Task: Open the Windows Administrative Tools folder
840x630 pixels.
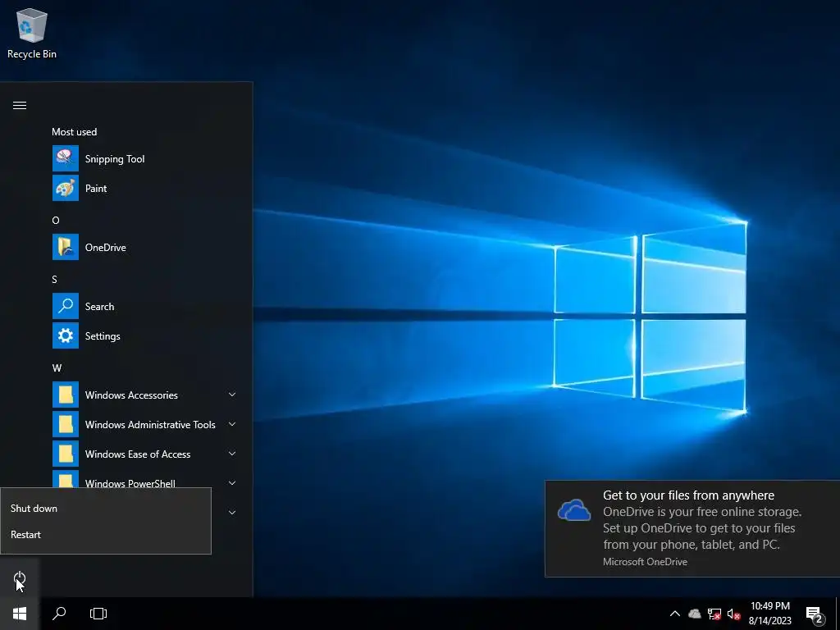Action: pos(144,424)
